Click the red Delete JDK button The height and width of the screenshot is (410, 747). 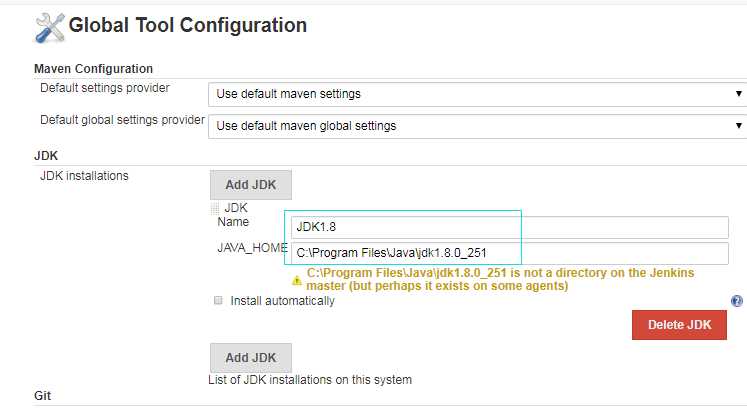[679, 325]
